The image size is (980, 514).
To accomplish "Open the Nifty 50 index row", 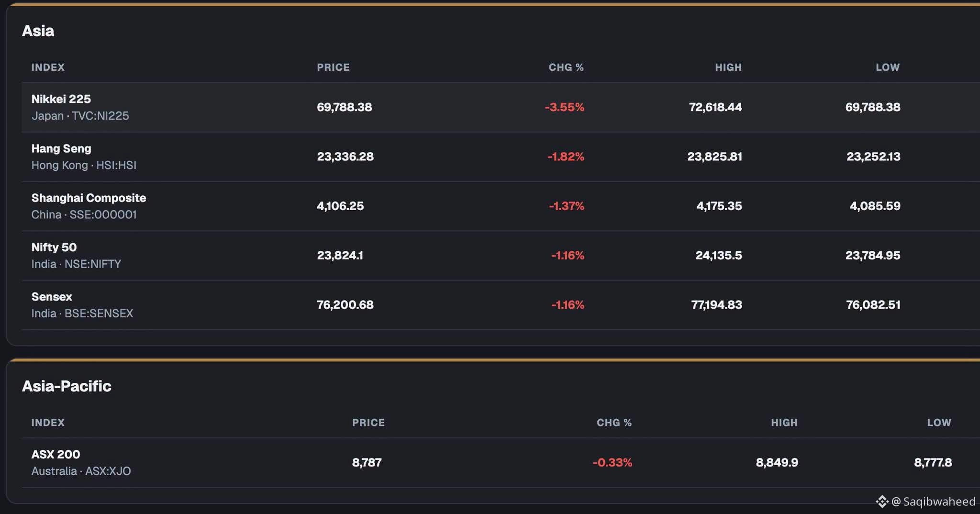I will 501,256.
